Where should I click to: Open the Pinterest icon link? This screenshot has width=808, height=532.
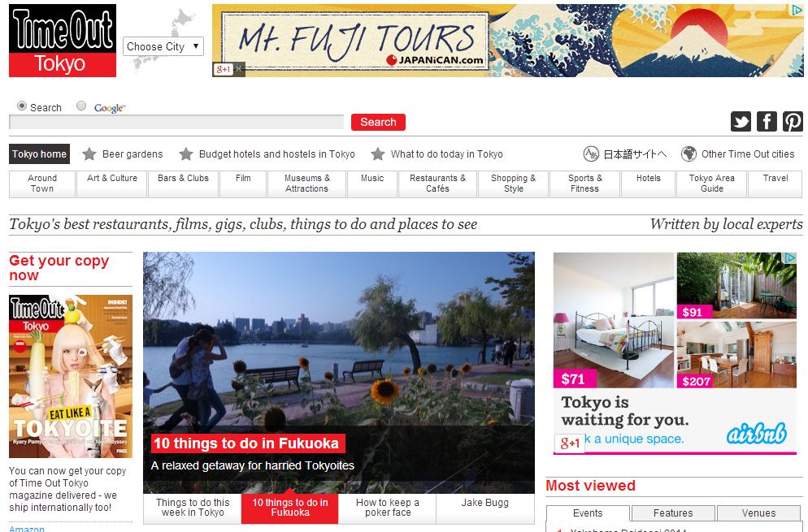(793, 122)
